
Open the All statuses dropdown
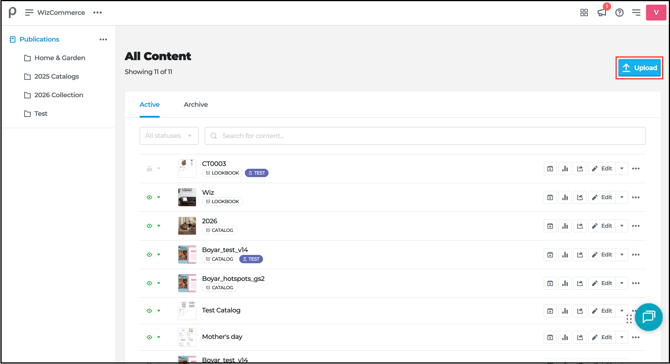coord(169,136)
